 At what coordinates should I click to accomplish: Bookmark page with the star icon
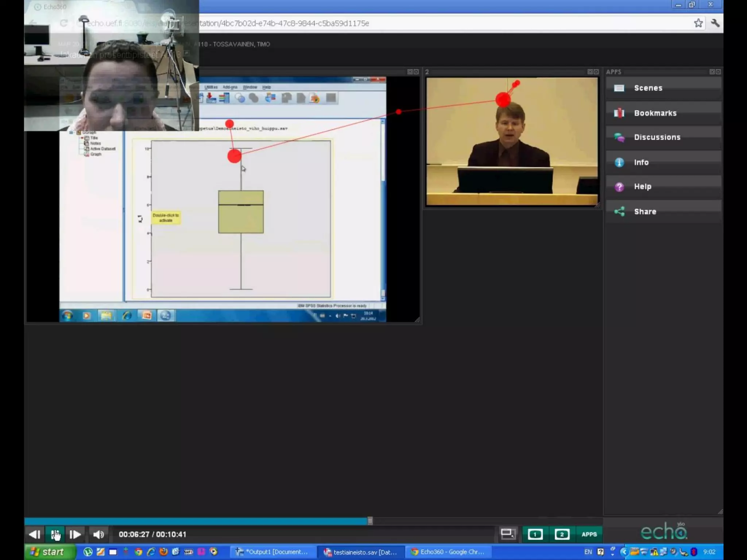pyautogui.click(x=698, y=23)
